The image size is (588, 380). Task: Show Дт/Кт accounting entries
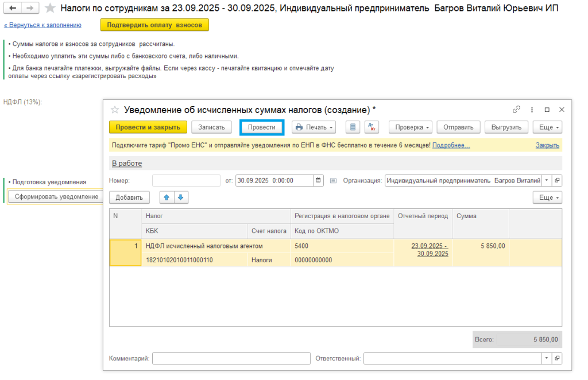click(x=372, y=127)
